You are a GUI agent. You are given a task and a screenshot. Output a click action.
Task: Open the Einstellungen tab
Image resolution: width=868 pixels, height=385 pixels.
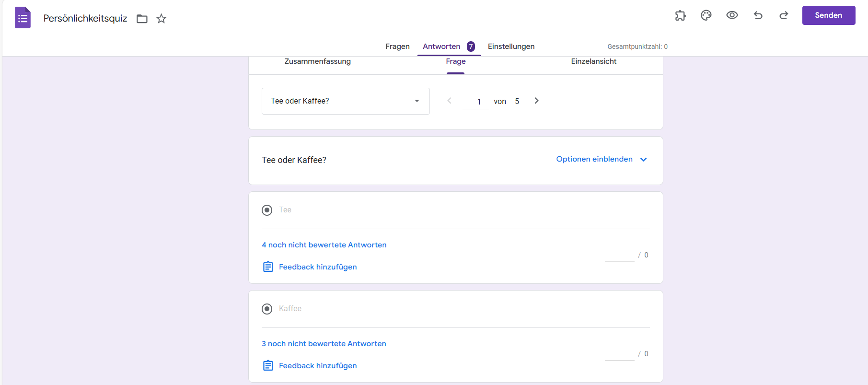point(511,47)
